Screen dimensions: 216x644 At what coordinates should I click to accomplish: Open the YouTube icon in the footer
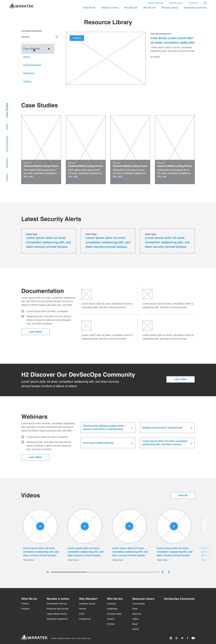(x=193, y=638)
